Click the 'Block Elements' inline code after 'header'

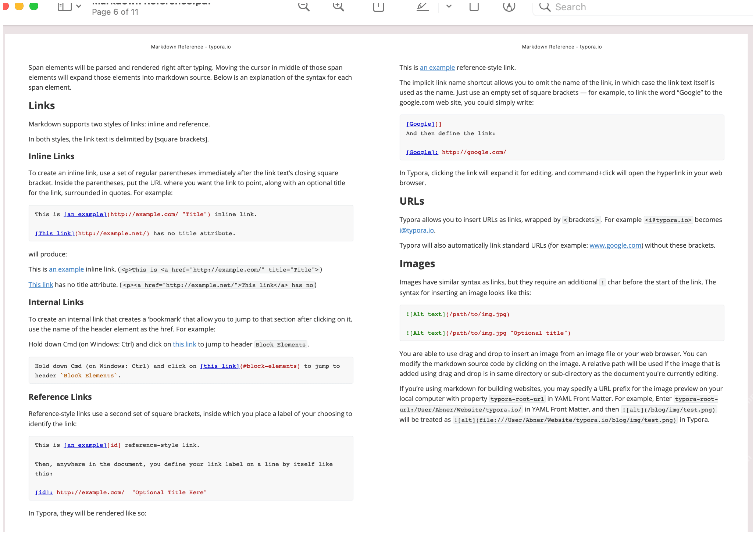point(281,345)
